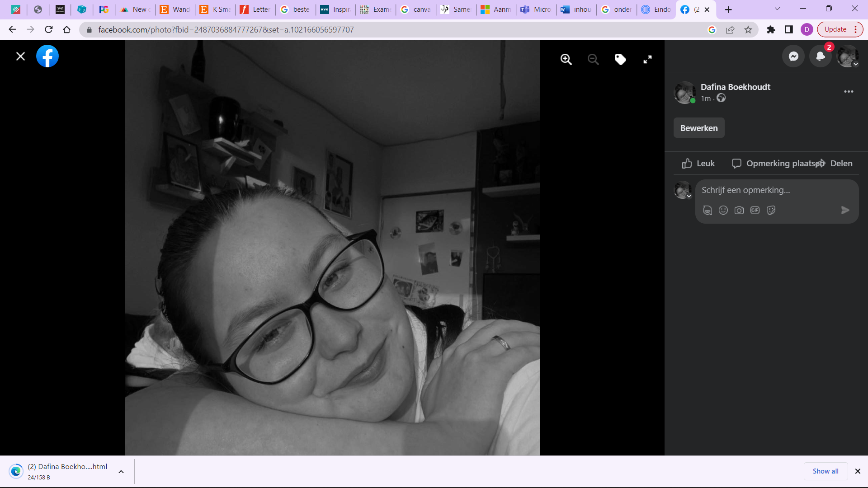The image size is (868, 488).
Task: Switch to the 'Micro' Teams tab
Action: point(537,9)
